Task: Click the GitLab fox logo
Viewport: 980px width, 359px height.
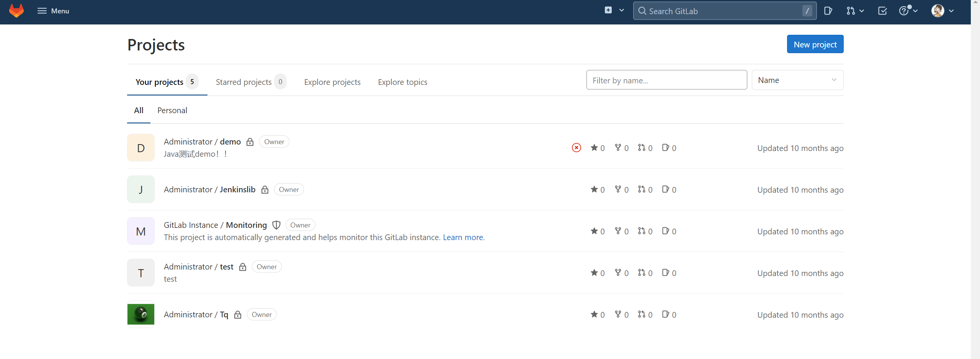Action: [16, 11]
